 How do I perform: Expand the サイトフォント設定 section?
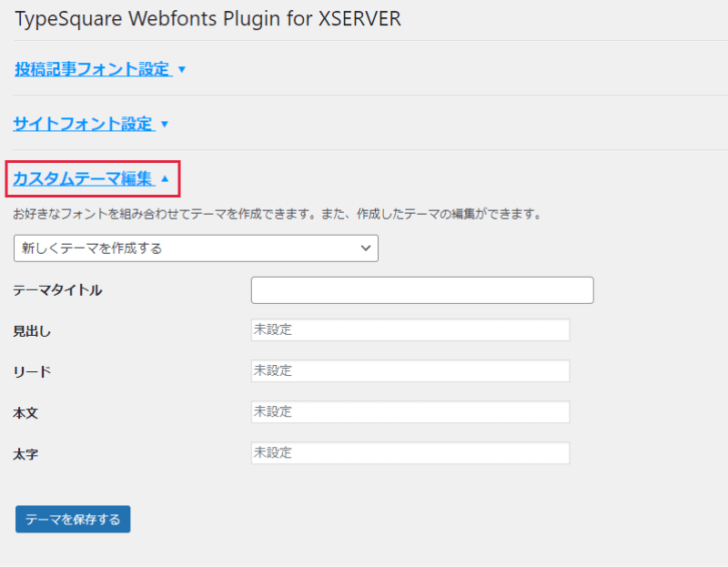83,124
